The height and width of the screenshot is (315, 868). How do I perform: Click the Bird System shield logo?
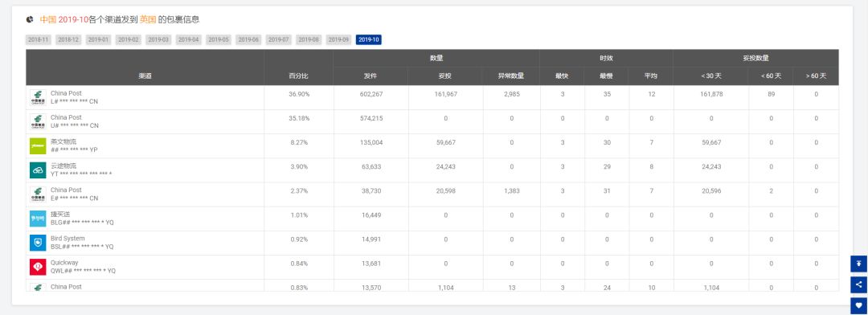pos(38,243)
